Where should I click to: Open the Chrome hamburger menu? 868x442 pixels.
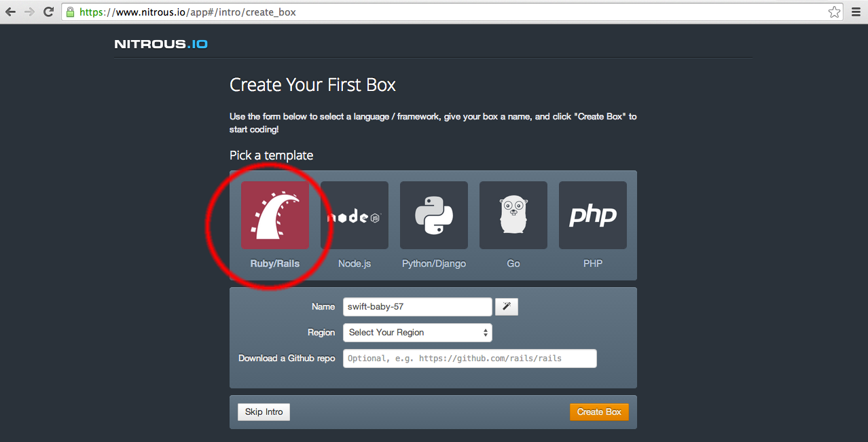(x=856, y=12)
